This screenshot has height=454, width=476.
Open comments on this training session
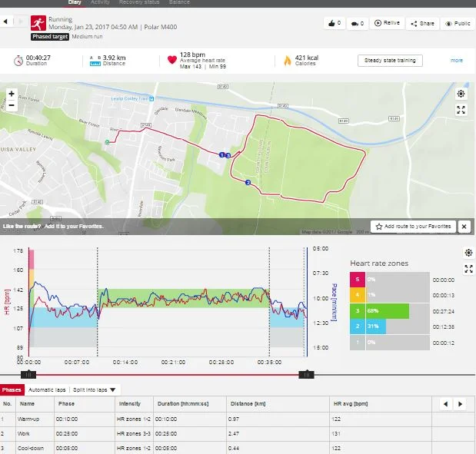(x=358, y=24)
